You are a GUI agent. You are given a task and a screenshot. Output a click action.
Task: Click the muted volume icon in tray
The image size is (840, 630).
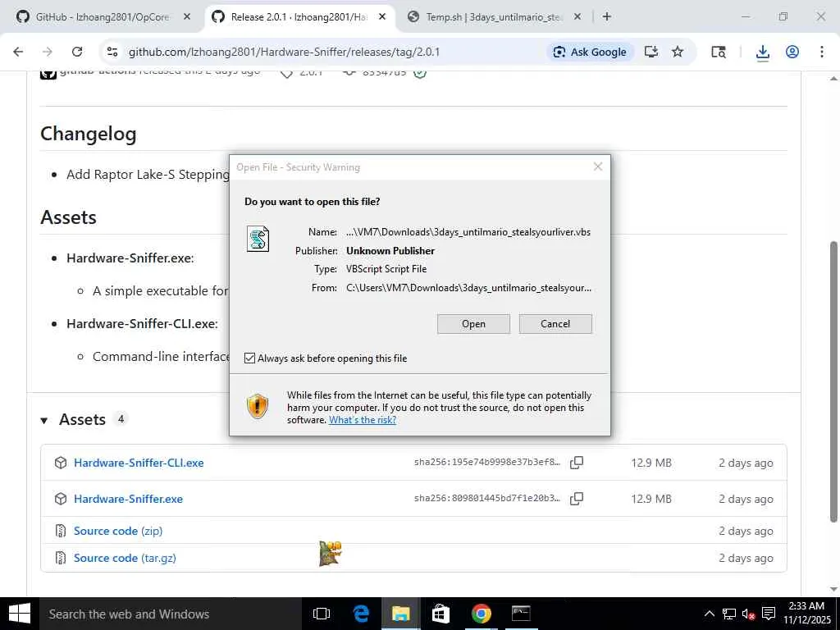(x=748, y=614)
